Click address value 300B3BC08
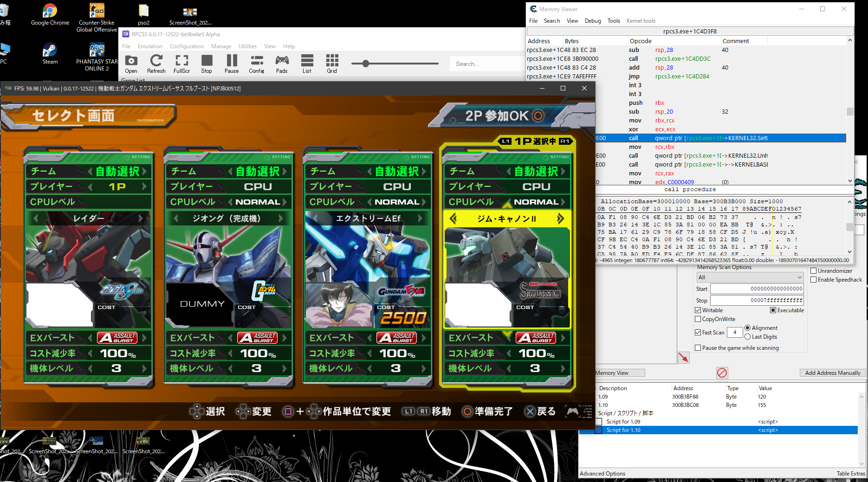 click(685, 405)
